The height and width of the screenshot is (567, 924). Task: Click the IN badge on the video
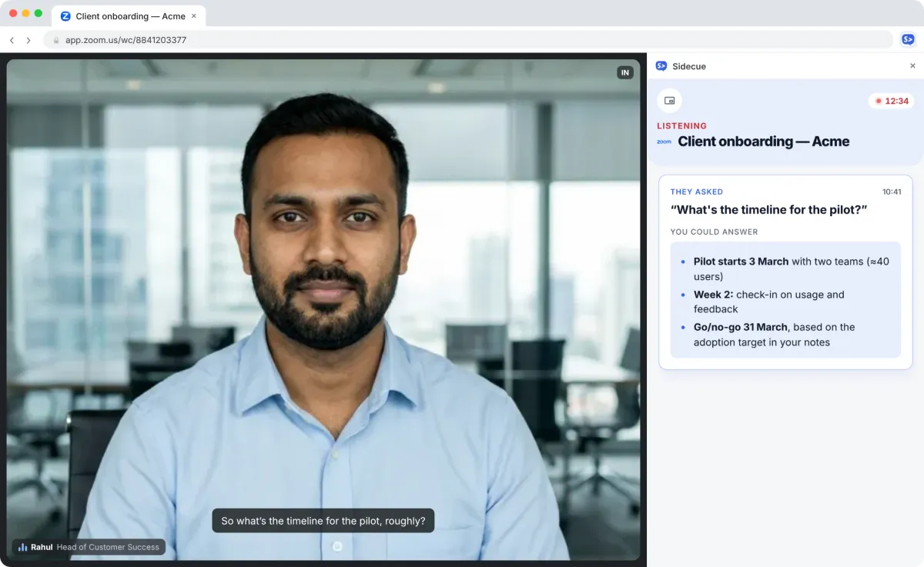(625, 72)
